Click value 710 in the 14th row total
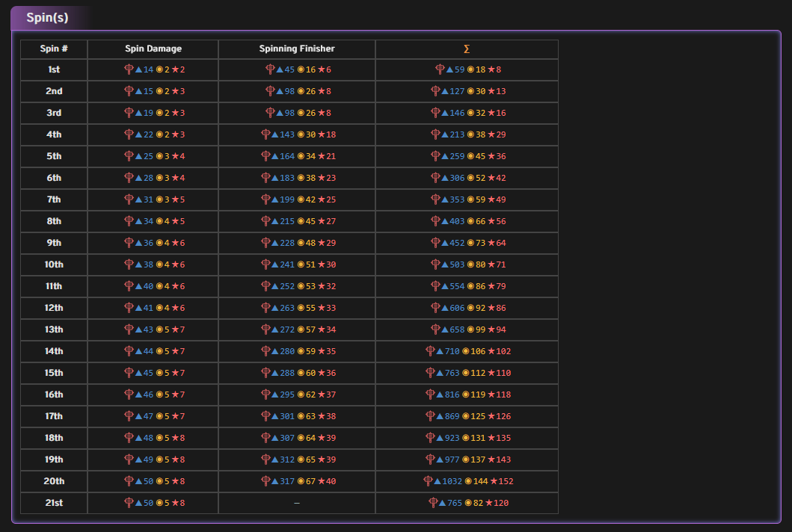This screenshot has height=532, width=792. tap(452, 352)
